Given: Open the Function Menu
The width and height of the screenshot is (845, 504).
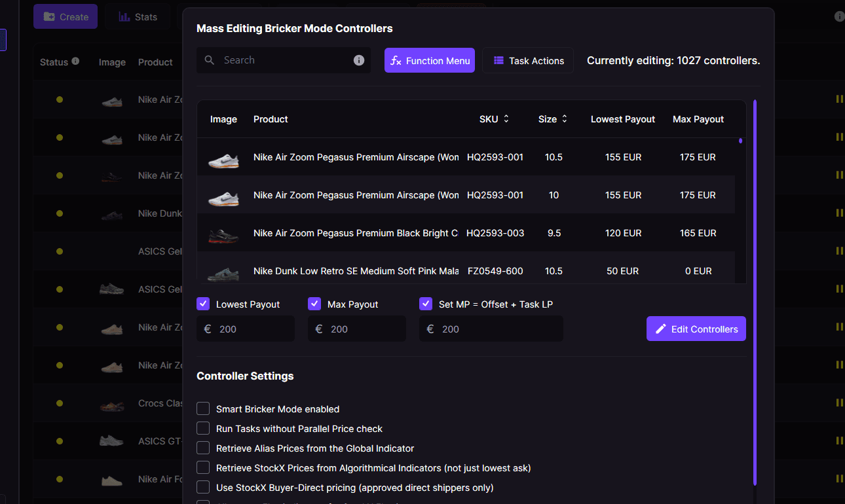Looking at the screenshot, I should [430, 60].
